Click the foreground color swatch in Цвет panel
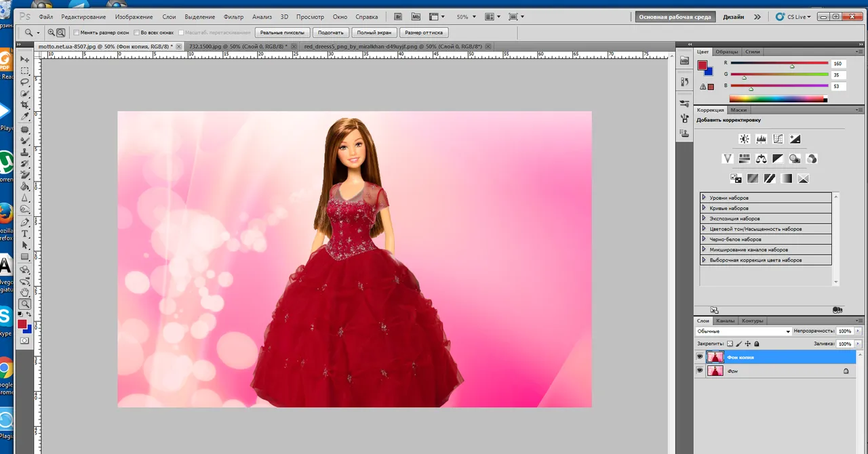868x454 pixels. [702, 66]
